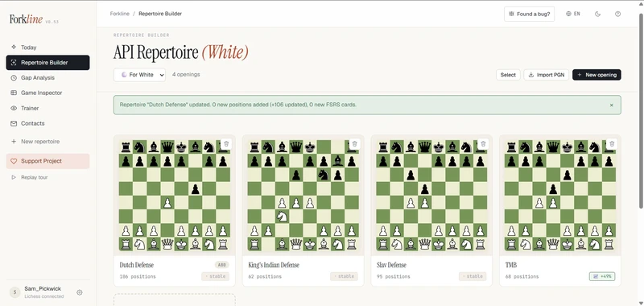Click the Support Project button
644x306 pixels.
47,161
